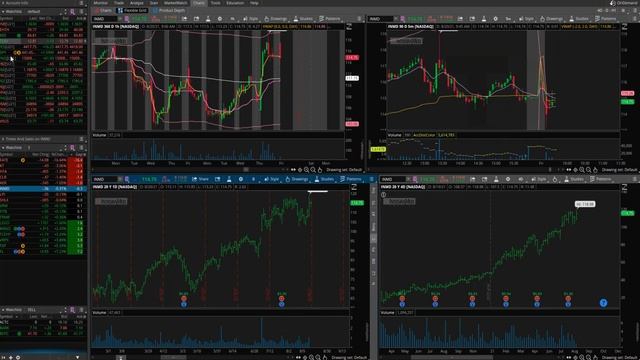Open the Education tab
Screen dimensions: 640x360
[235, 3]
